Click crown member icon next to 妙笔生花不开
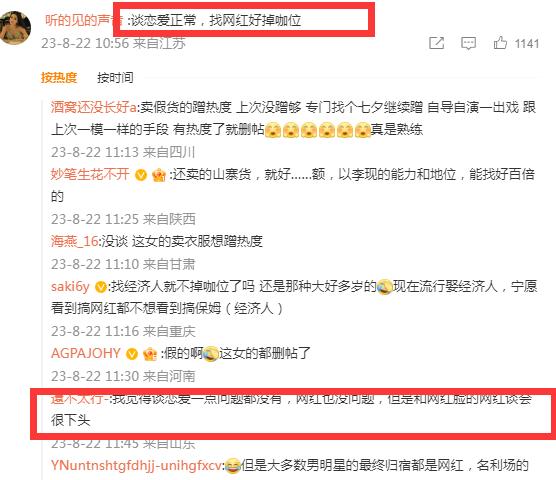The image size is (556, 480). [159, 175]
